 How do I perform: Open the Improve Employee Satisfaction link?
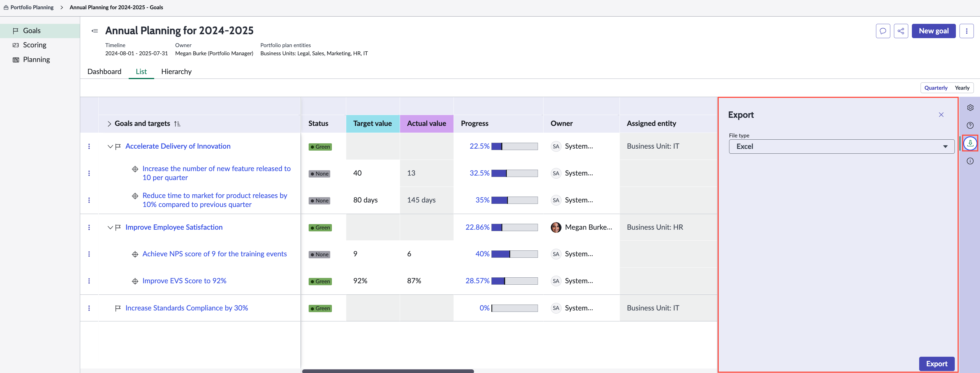point(174,227)
